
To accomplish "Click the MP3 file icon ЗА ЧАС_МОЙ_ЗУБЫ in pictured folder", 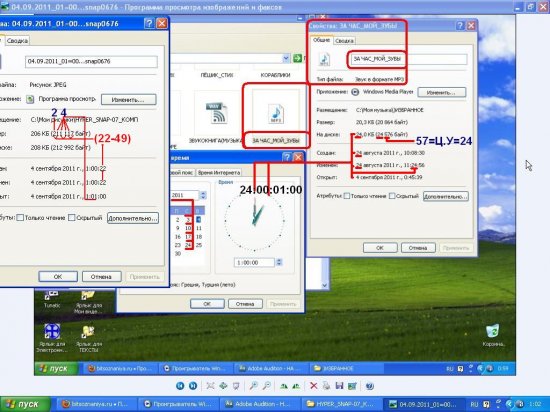I will (276, 114).
